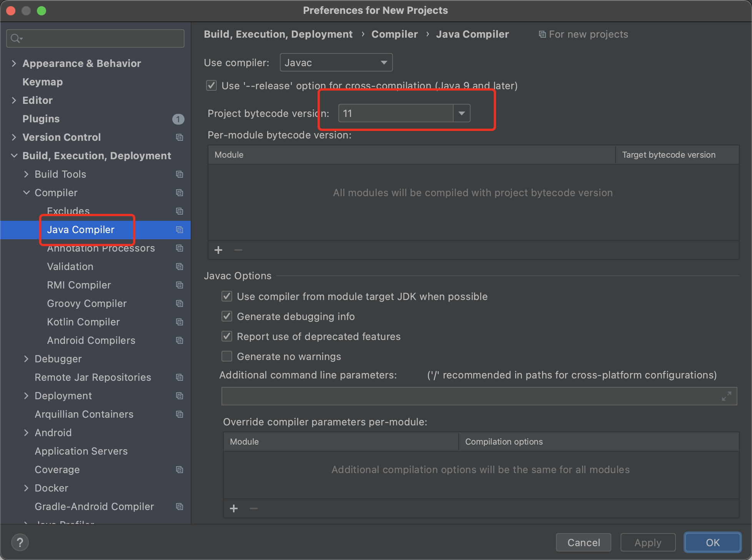This screenshot has width=752, height=560.
Task: Click the search magnifier icon in sidebar
Action: [x=16, y=38]
